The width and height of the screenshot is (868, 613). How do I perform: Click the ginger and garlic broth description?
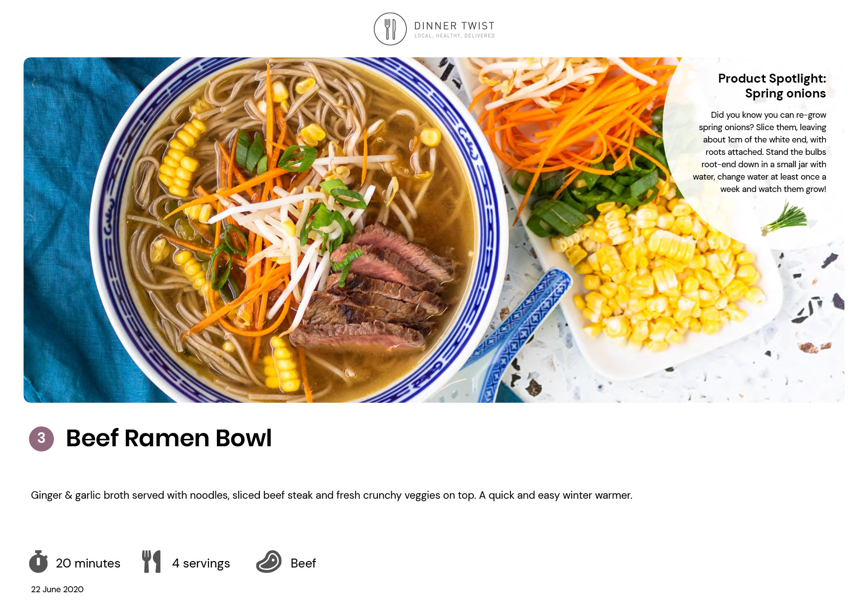[x=331, y=495]
